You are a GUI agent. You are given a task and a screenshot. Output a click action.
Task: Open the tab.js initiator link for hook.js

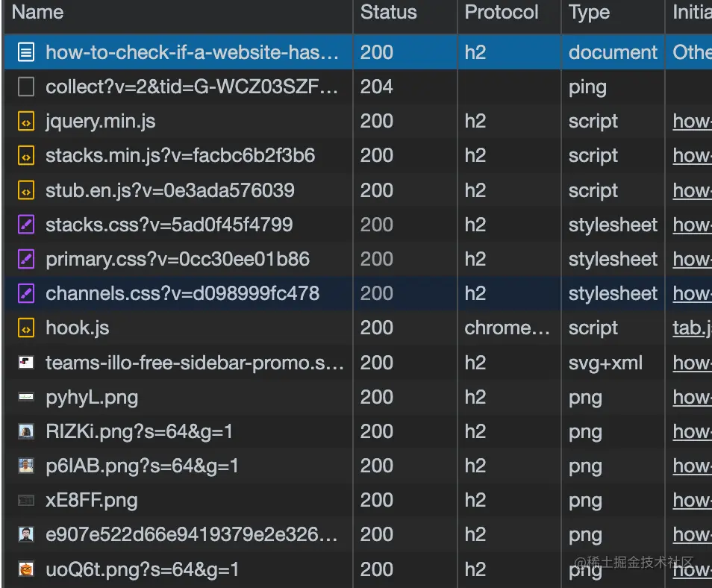(692, 328)
